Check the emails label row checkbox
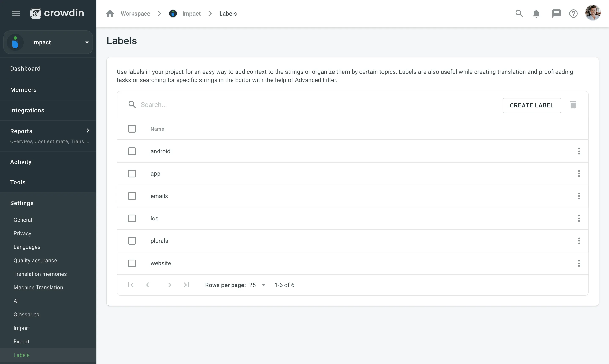 [132, 196]
